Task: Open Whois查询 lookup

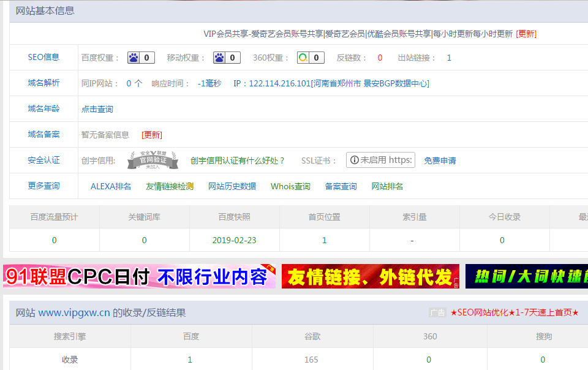Action: click(290, 186)
